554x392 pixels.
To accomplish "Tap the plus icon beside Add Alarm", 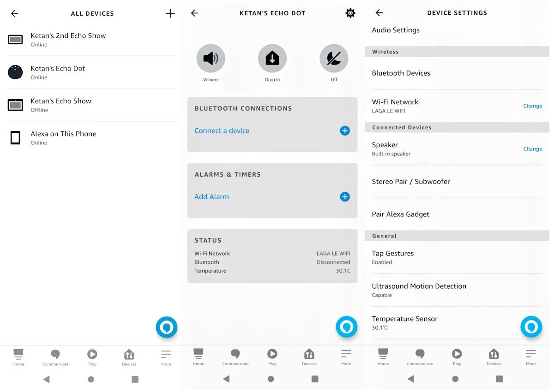I will coord(345,197).
